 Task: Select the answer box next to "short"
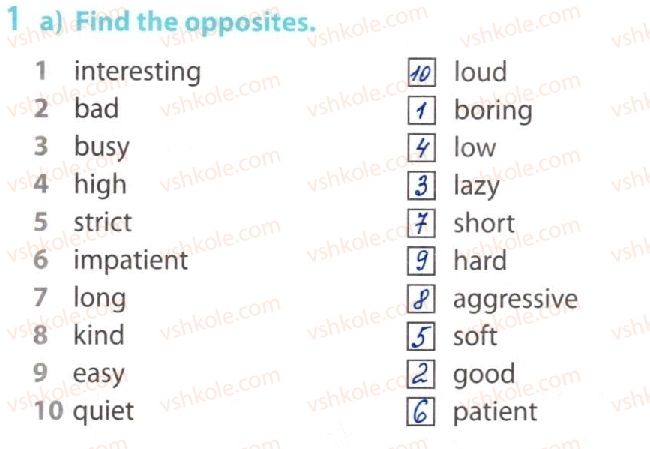click(x=422, y=223)
